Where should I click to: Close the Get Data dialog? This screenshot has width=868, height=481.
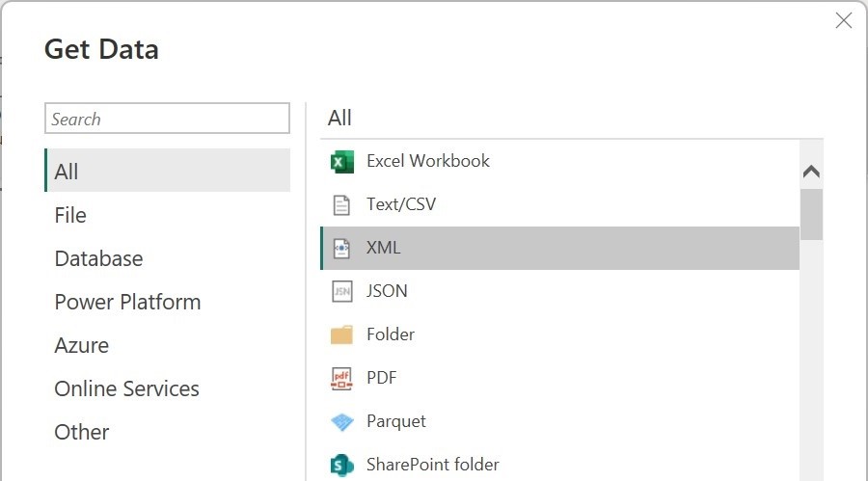click(843, 20)
